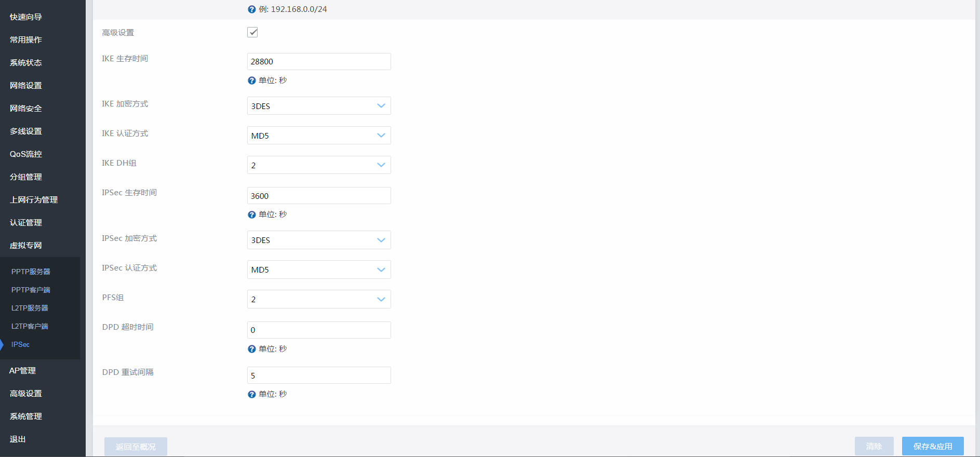Click the 保存&应用 button
The height and width of the screenshot is (457, 980).
pos(932,446)
